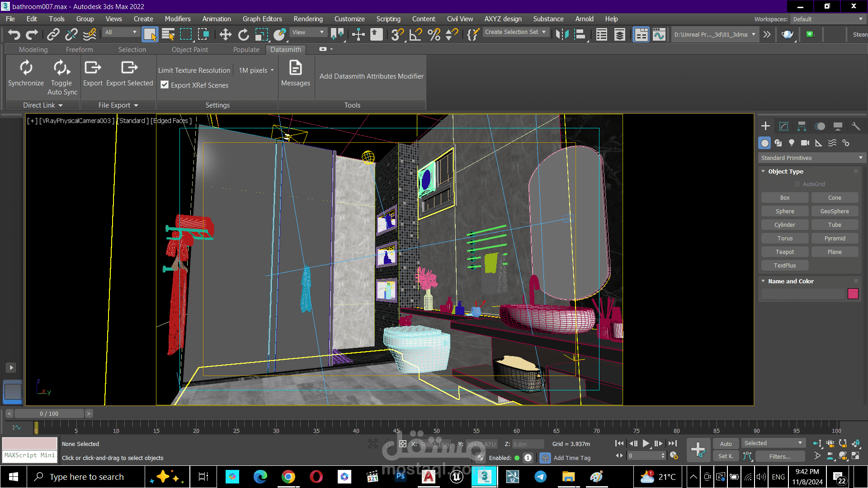Open the Modify panel tab icon
The height and width of the screenshot is (488, 868).
783,127
